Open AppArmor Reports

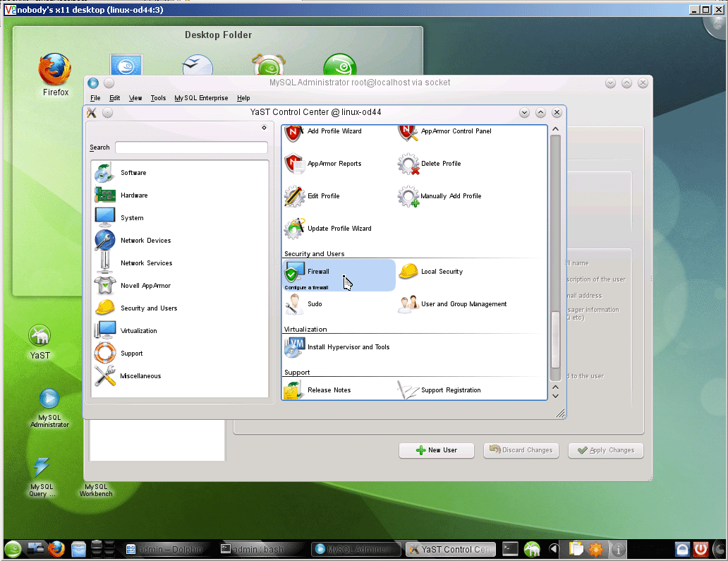tap(323, 164)
